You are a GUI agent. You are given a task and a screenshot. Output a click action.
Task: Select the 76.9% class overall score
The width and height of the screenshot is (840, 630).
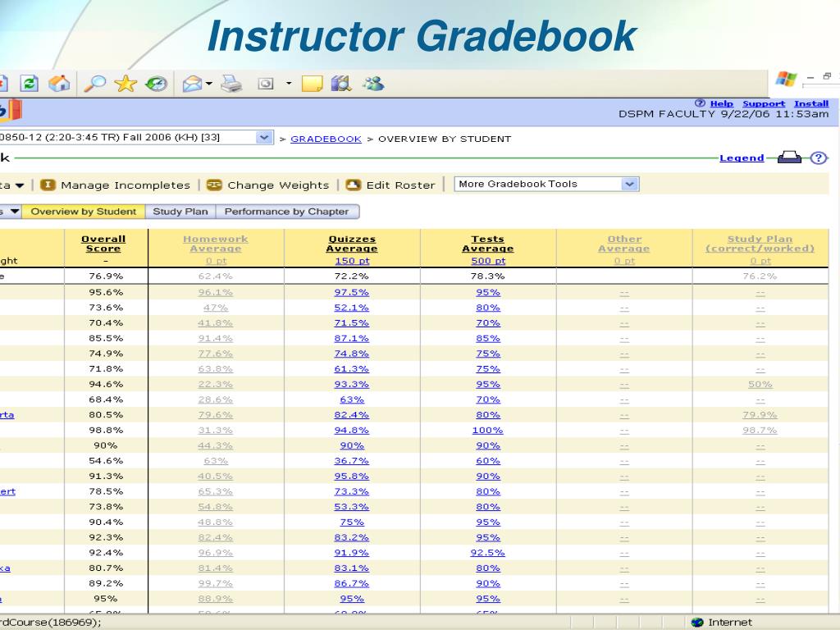106,276
